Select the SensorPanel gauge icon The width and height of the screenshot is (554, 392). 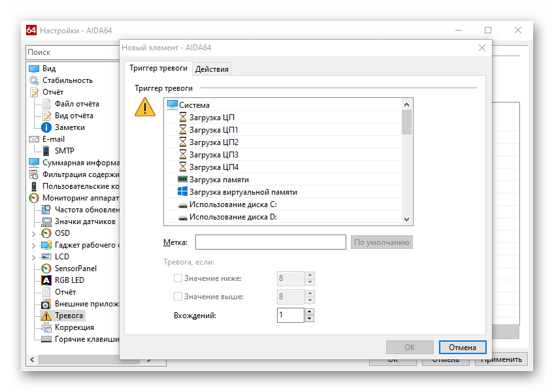click(x=46, y=269)
